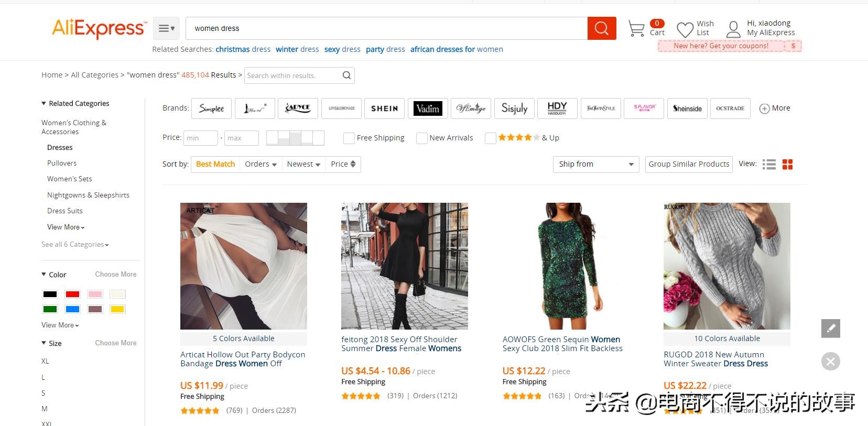Open the Ship from dropdown

tap(596, 165)
